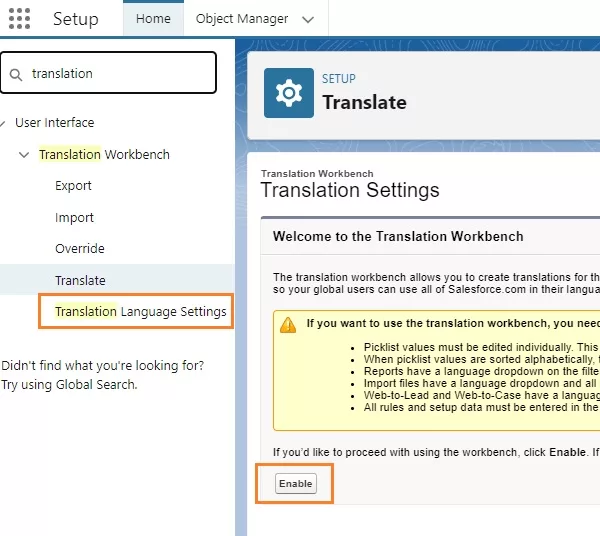600x536 pixels.
Task: Collapse the User Interface section chevron
Action: [4, 123]
